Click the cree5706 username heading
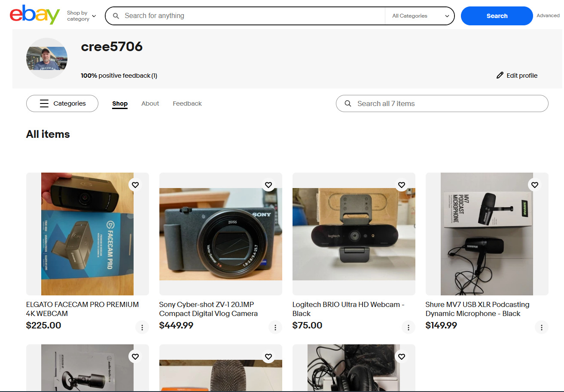Viewport: 564px width, 392px height. coord(112,46)
